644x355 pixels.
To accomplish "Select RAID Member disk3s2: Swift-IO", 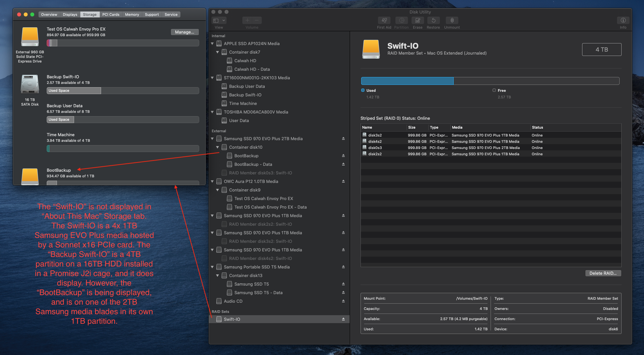I will 260,241.
